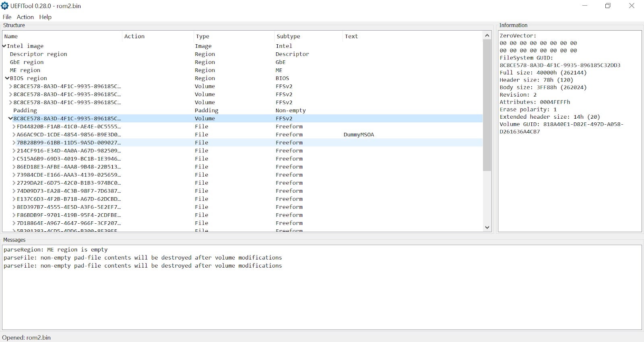
Task: Click the structure scrollbar up arrow
Action: [487, 35]
